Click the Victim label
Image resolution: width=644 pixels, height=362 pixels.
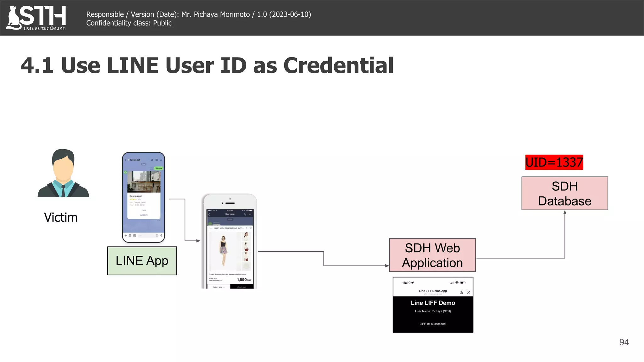tap(61, 217)
